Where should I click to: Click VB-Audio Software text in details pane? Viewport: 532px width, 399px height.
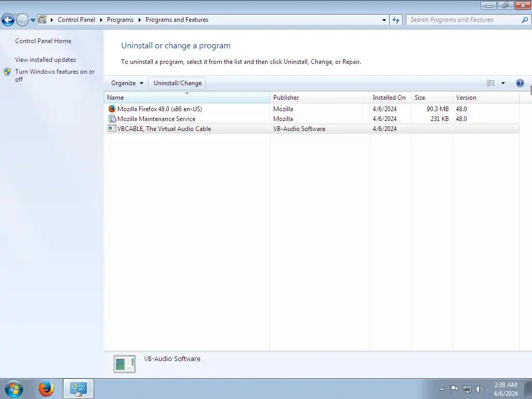click(172, 358)
